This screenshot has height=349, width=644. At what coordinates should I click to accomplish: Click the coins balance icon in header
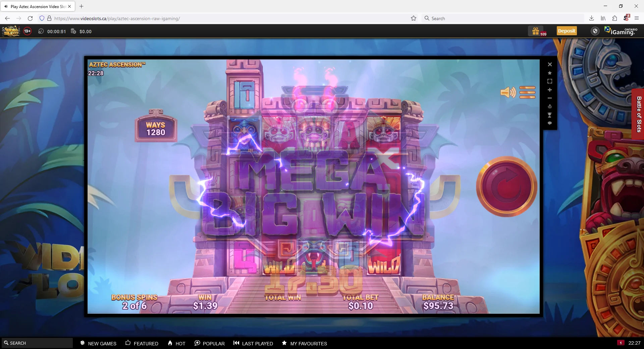[73, 31]
